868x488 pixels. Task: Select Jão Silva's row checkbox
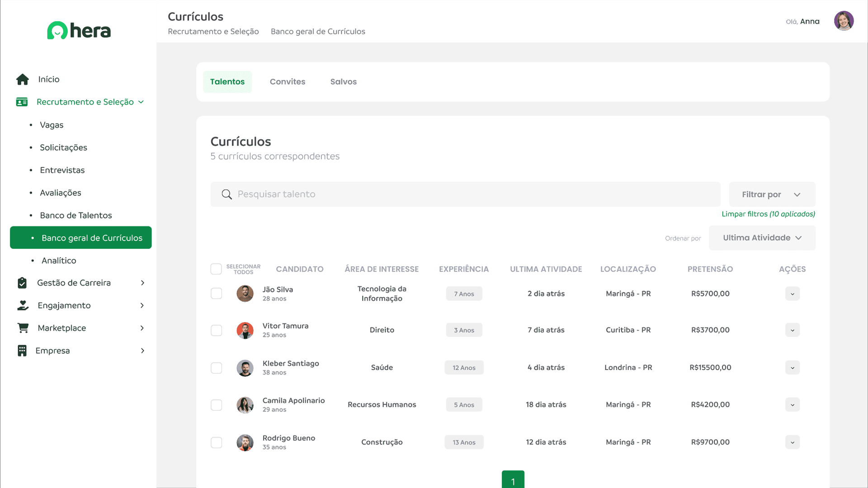216,294
